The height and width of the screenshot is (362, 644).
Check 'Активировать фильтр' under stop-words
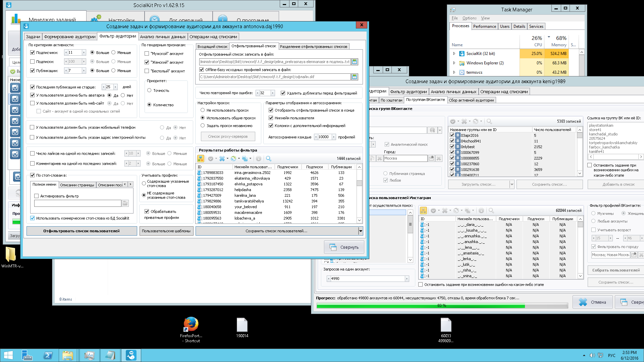click(37, 196)
